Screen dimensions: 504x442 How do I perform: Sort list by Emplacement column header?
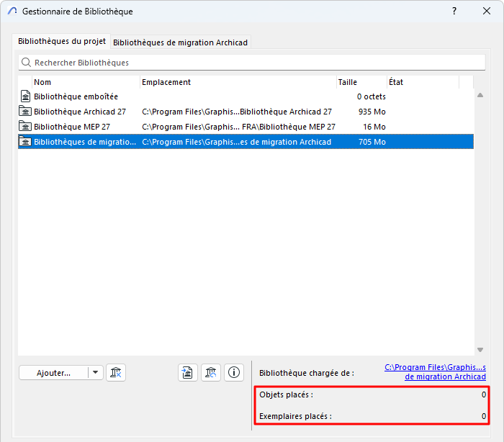(238, 82)
